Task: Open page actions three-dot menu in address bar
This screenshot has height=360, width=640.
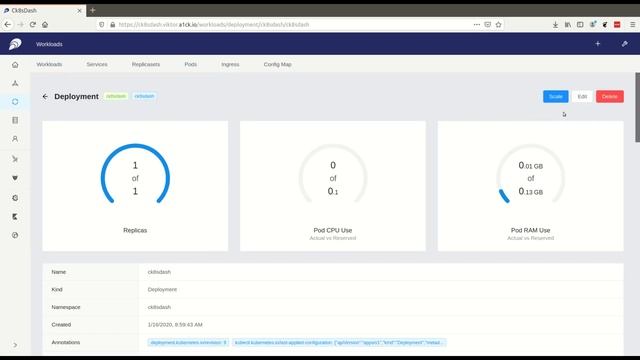Action: point(476,24)
